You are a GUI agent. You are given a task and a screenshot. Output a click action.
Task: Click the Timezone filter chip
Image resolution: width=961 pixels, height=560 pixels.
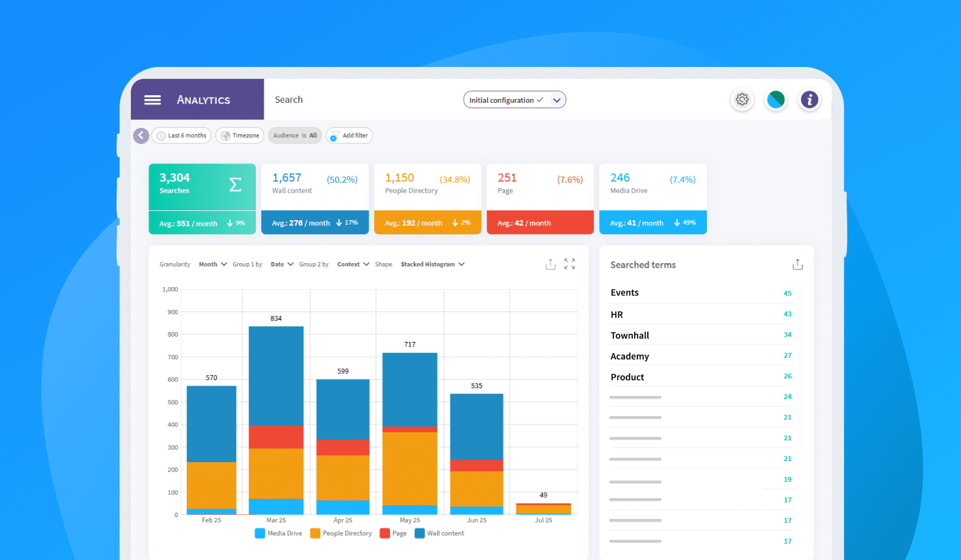pos(240,135)
